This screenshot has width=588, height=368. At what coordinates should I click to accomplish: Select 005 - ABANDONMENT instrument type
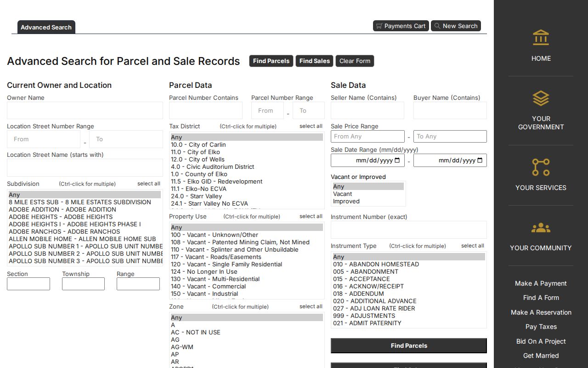(x=409, y=271)
